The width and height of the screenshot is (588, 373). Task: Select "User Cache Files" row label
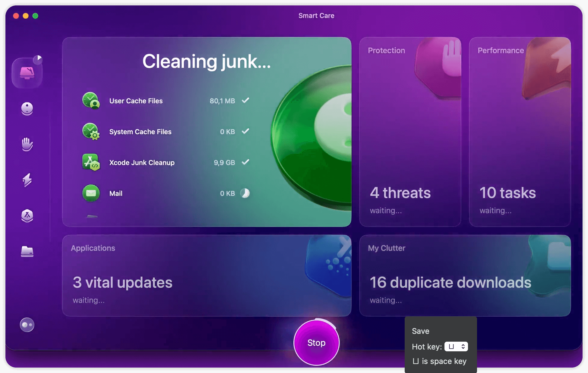pyautogui.click(x=136, y=101)
